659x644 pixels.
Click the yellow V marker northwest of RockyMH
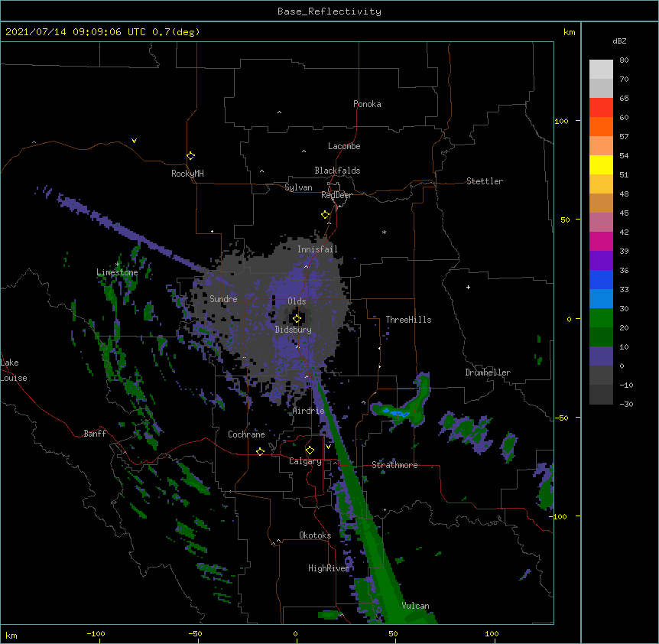pos(134,141)
